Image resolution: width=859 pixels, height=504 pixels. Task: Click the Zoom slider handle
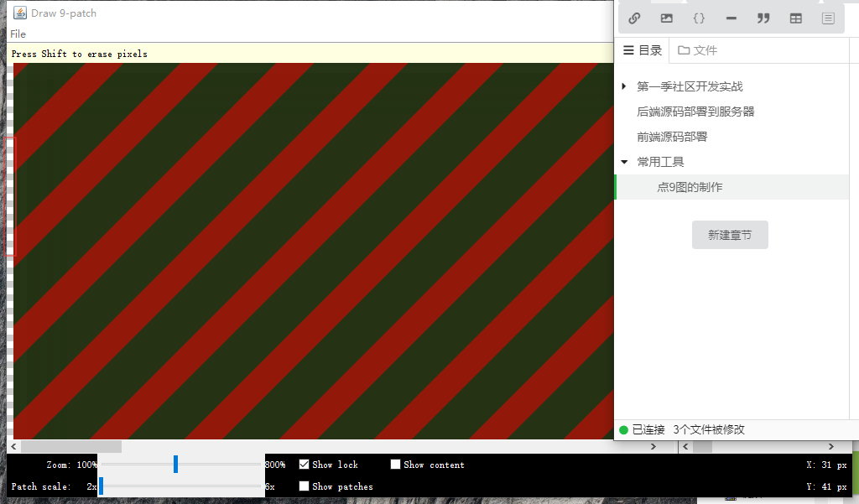coord(175,464)
